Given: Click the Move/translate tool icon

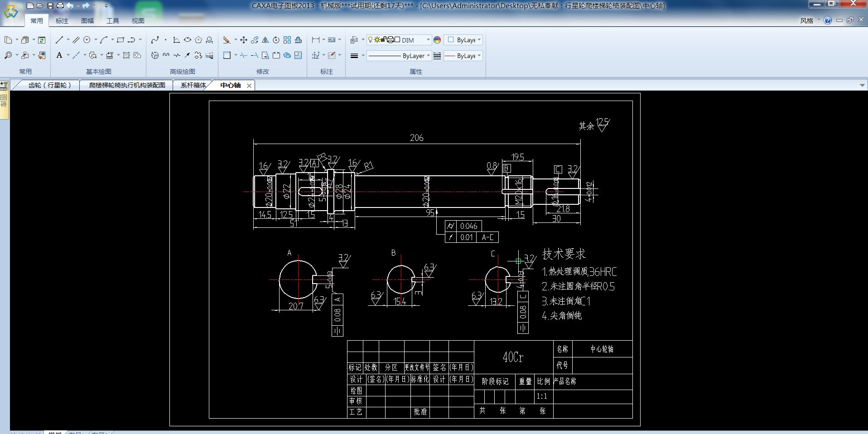Looking at the screenshot, I should click(x=244, y=40).
